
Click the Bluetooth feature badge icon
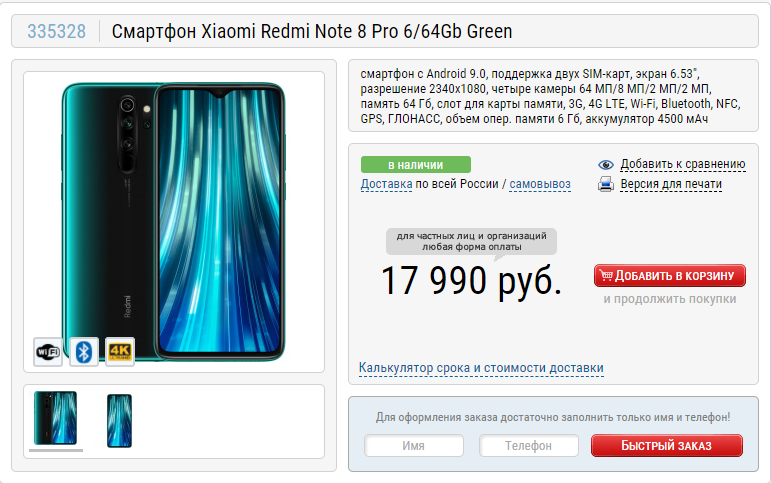pyautogui.click(x=84, y=352)
